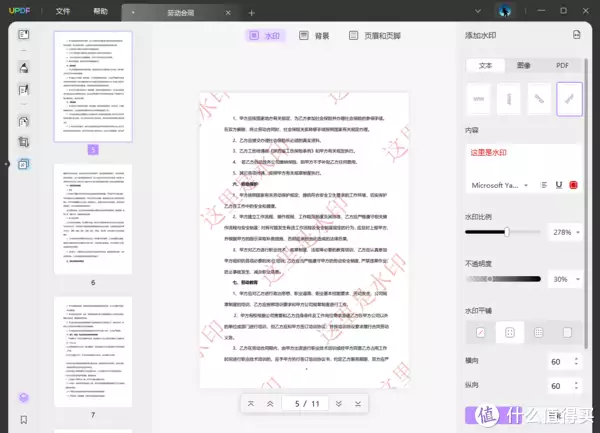This screenshot has height=433, width=600.
Task: Click the 纵向 spacing stepper arrows
Action: [x=576, y=386]
